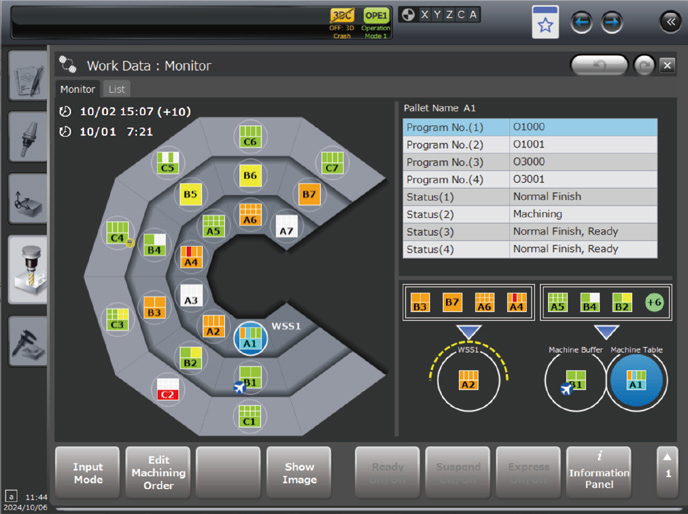Go to the previous screen with left arrow

tap(581, 21)
